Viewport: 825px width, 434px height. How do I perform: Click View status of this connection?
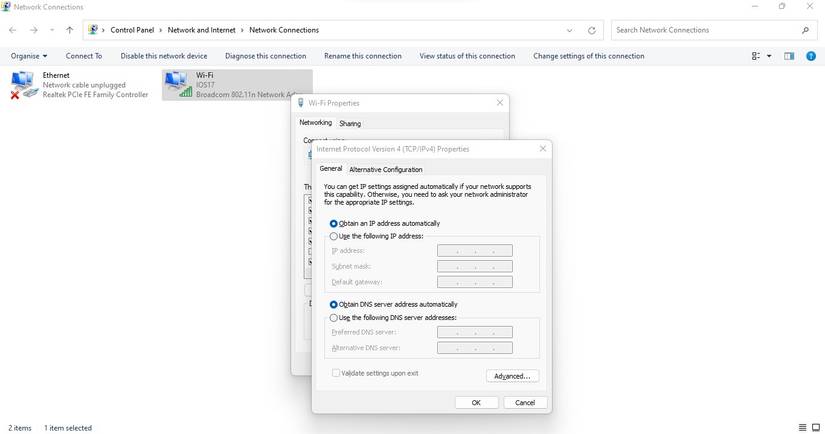click(x=467, y=56)
